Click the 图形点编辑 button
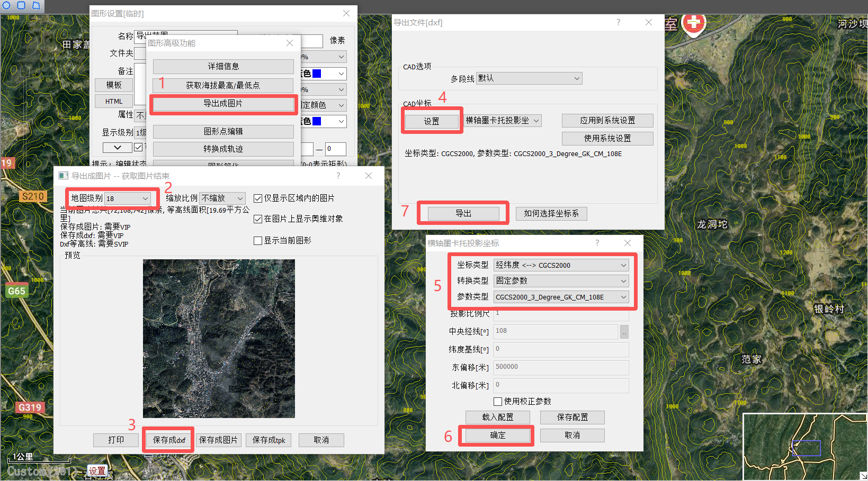Screen dimensions: 868x481 pos(223,132)
